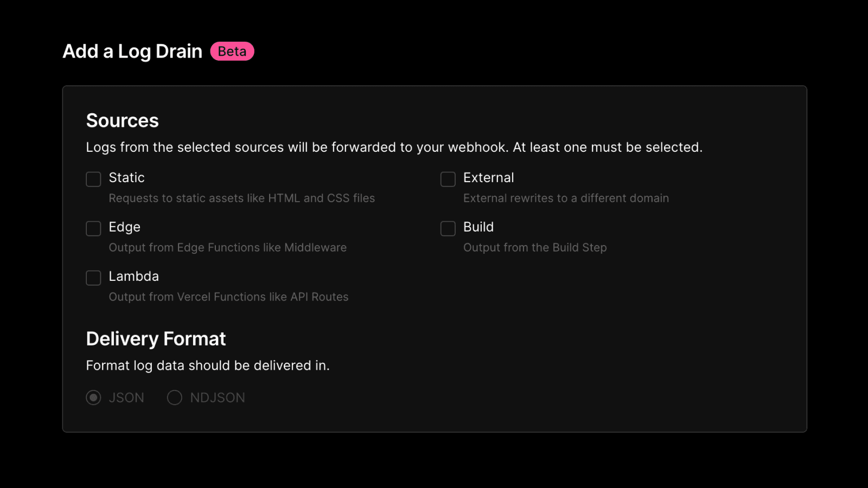Image resolution: width=868 pixels, height=488 pixels.
Task: Click the pink Beta badge
Action: (232, 52)
